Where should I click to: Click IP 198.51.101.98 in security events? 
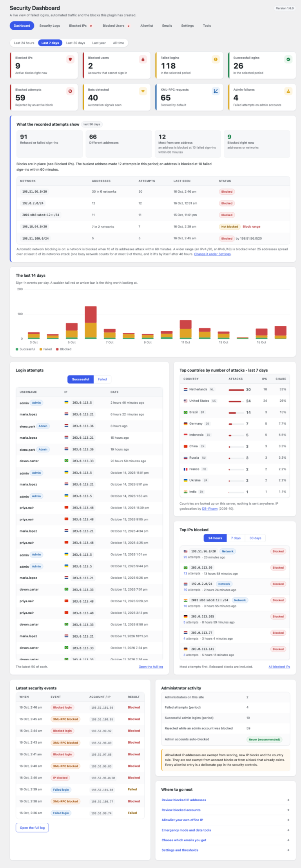tap(102, 708)
